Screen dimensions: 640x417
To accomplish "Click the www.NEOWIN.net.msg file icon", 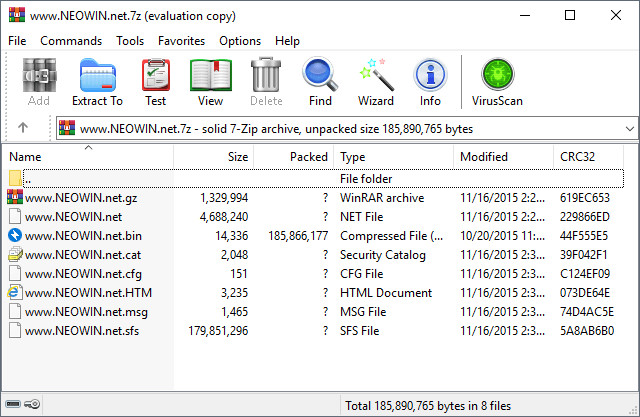I will [15, 311].
